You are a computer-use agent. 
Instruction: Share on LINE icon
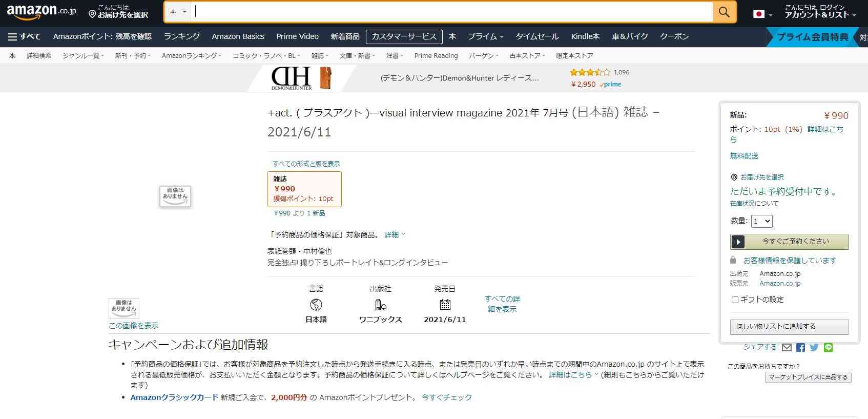coord(828,348)
